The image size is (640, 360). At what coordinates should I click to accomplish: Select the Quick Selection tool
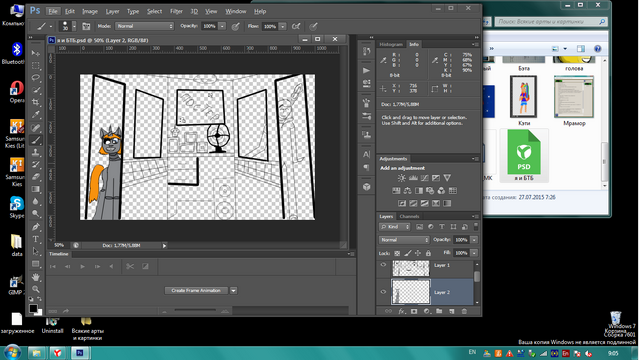36,90
